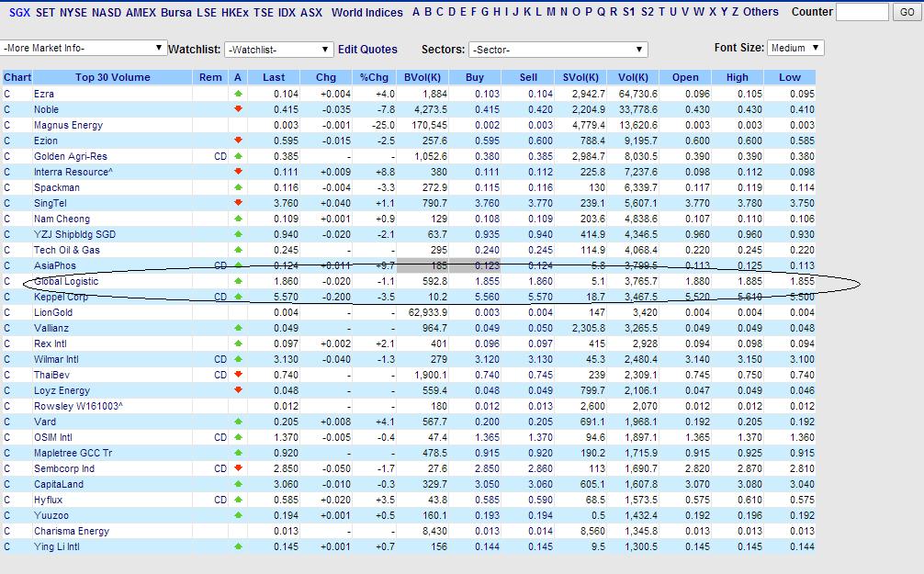Select LionGold BVol value 62,933.9
Viewport: 924px width, 574px height.
coord(428,312)
